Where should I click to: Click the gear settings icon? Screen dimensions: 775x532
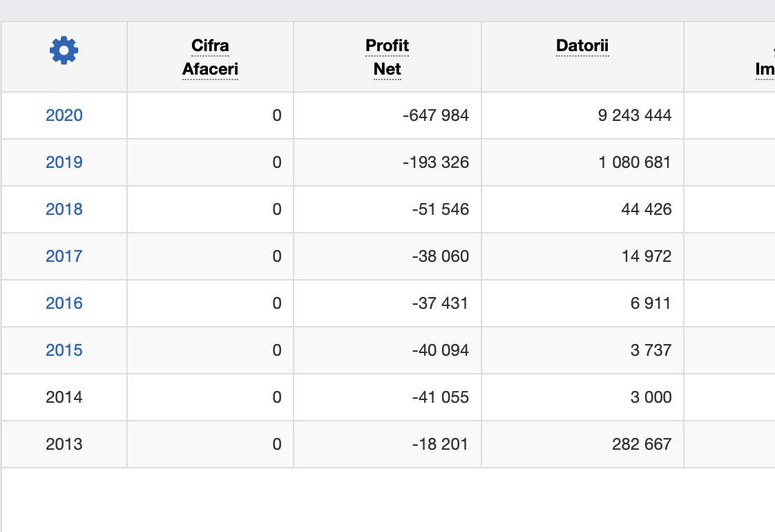64,50
